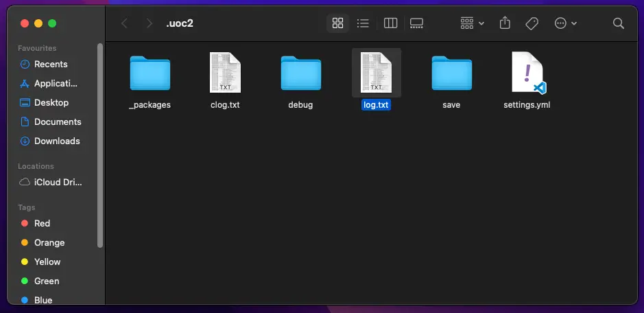Viewport: 644px width, 313px height.
Task: Click the highlighted log.txt name
Action: tap(377, 105)
